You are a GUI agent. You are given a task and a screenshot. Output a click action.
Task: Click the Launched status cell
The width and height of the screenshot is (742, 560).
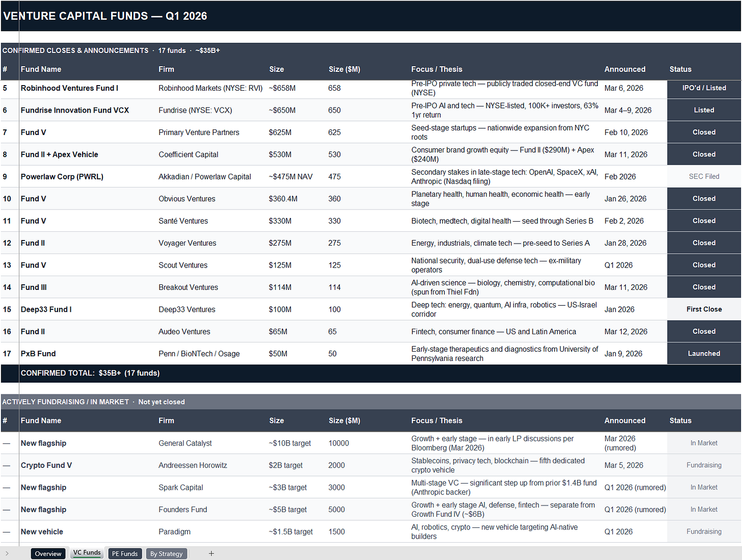pyautogui.click(x=704, y=354)
